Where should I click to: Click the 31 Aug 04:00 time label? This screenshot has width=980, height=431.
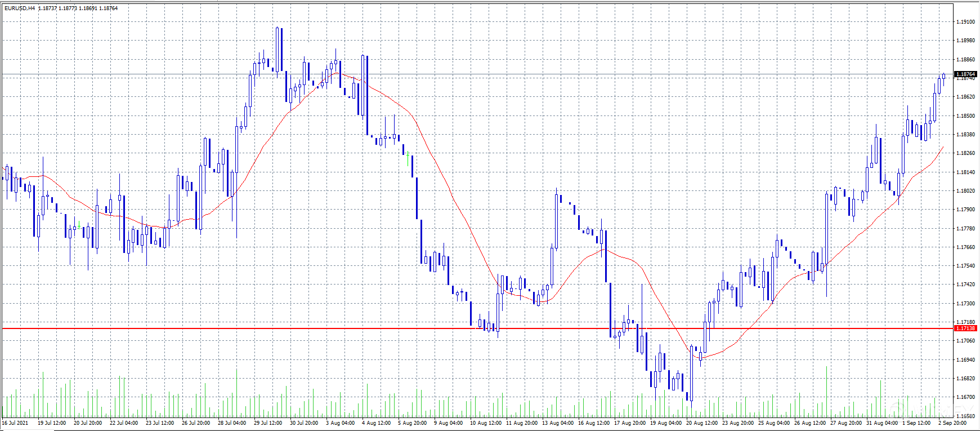pyautogui.click(x=882, y=423)
